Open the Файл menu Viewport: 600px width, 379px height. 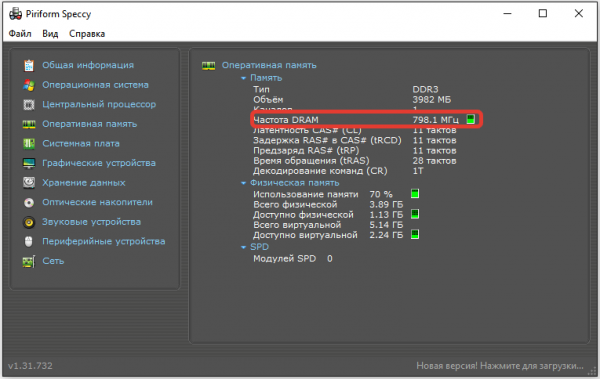pyautogui.click(x=20, y=34)
